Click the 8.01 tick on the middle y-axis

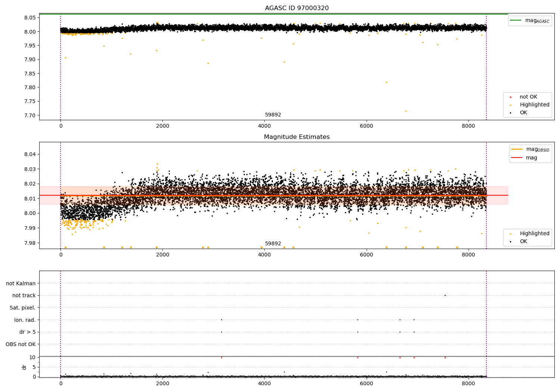[29, 199]
